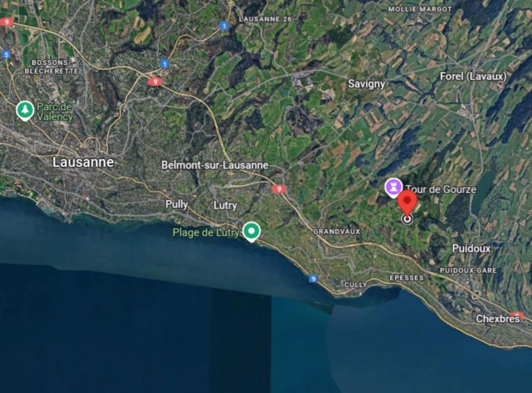
Task: Click the Parc de Valency tree icon
Action: (25, 110)
